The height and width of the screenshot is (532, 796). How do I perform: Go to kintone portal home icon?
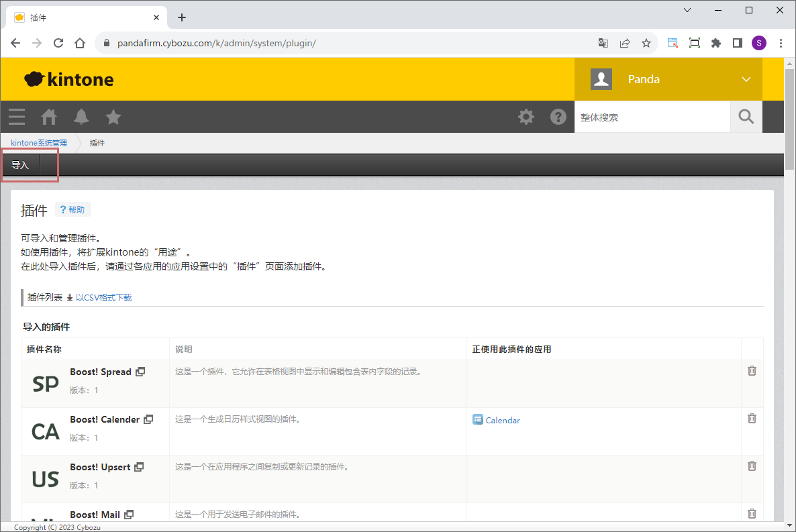coord(49,117)
